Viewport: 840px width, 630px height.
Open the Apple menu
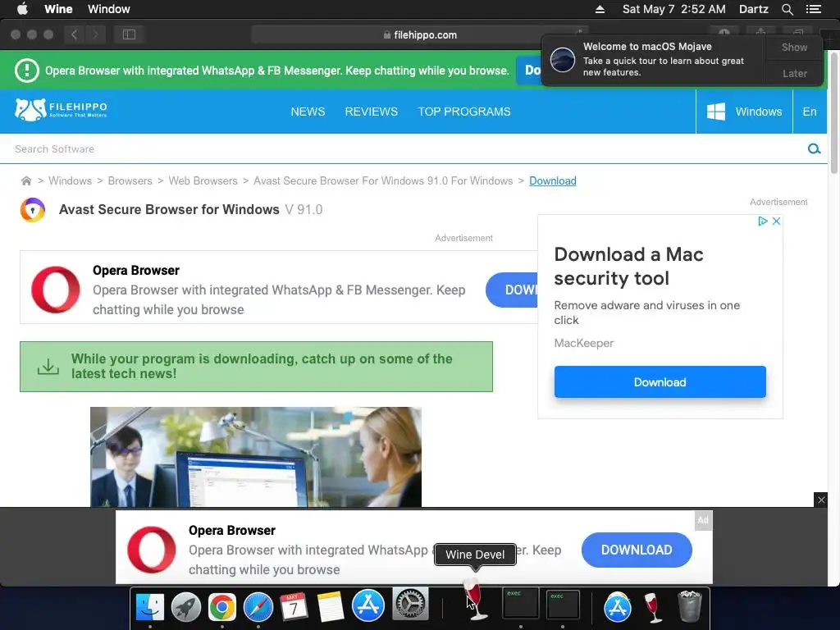(22, 9)
